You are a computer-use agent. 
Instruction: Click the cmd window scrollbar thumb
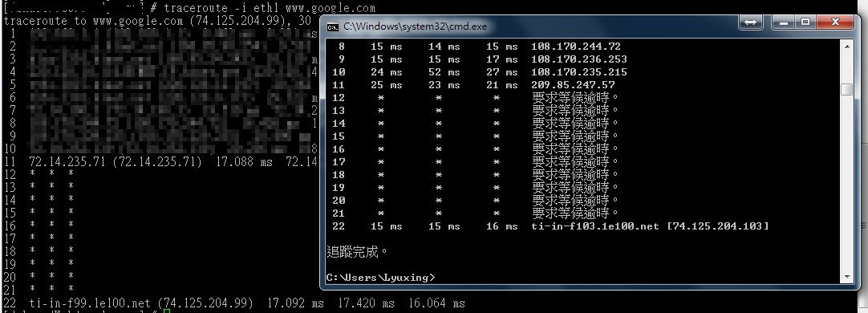(847, 90)
